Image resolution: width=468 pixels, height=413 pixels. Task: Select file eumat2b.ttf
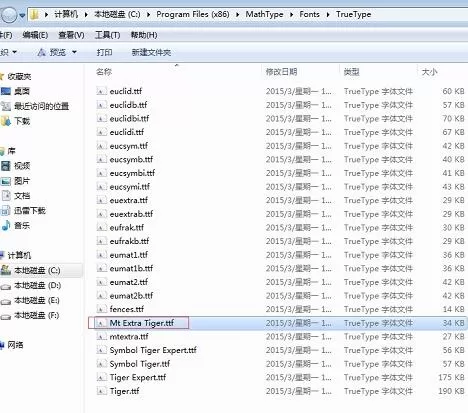point(131,295)
